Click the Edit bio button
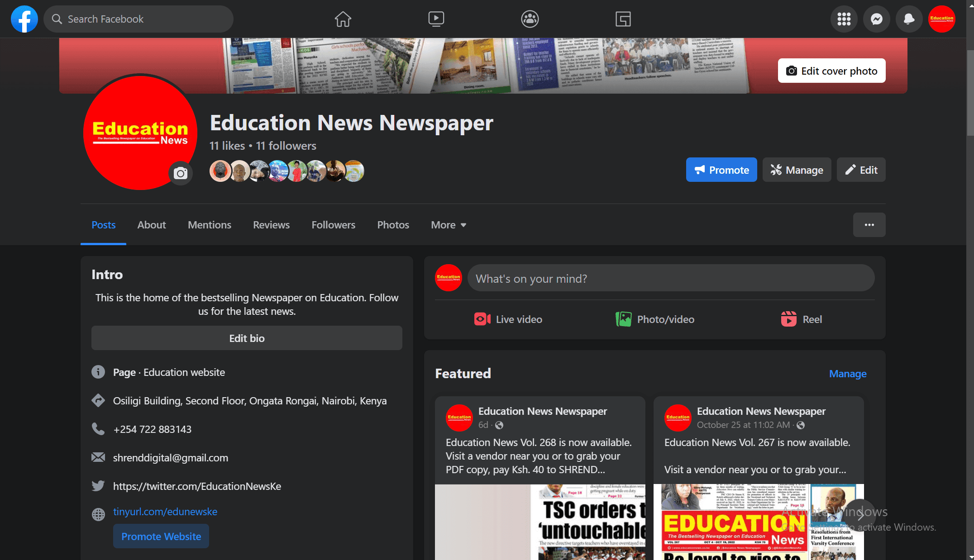Screen dimensions: 974x560 (x=247, y=338)
